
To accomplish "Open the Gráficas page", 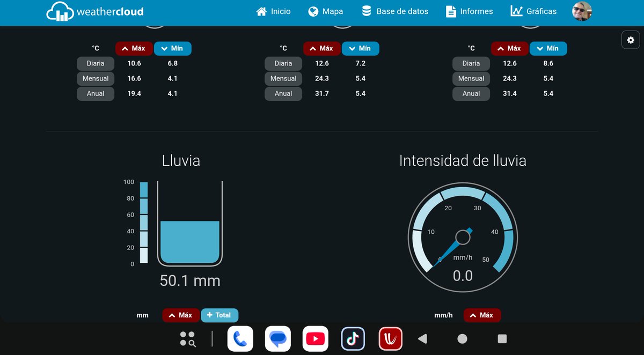I will (533, 11).
